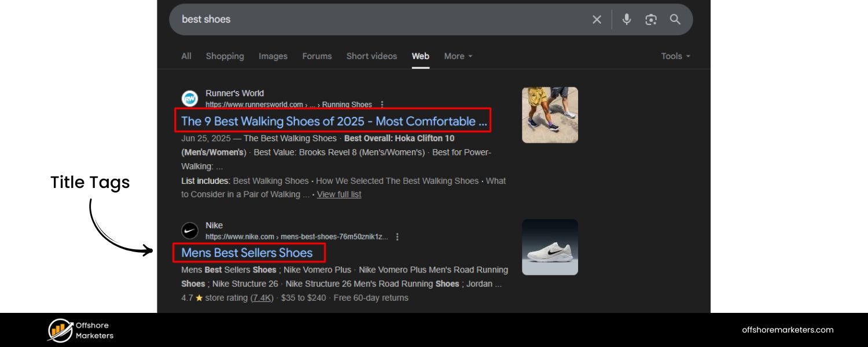Viewport: 868px width, 347px height.
Task: Open Google Lens image search icon
Action: pos(651,20)
